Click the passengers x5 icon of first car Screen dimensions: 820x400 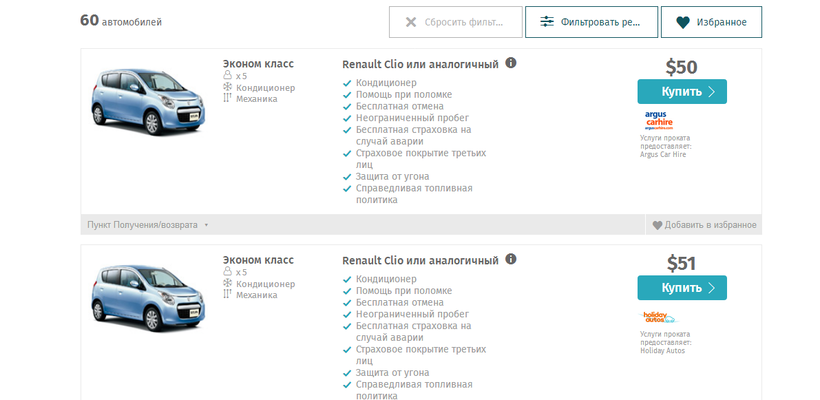click(x=227, y=76)
